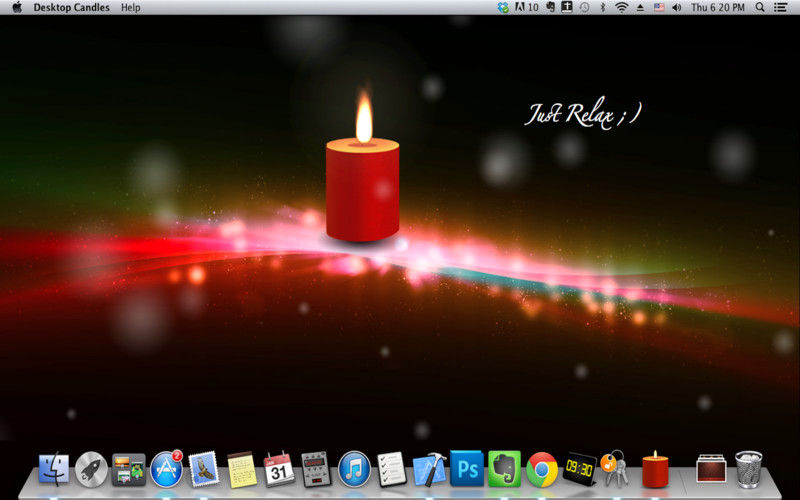
Task: Open the App Store from the Dock
Action: (166, 468)
